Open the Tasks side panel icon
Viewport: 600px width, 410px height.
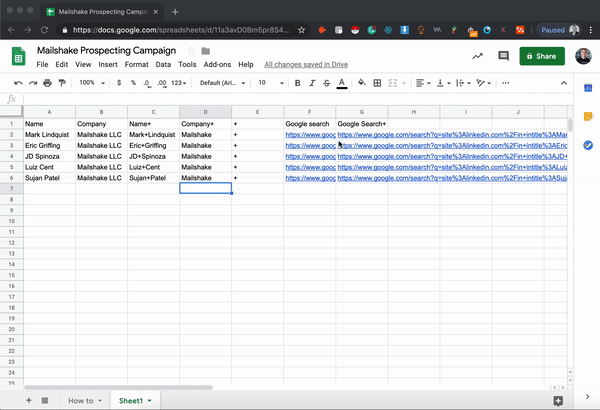[x=588, y=145]
